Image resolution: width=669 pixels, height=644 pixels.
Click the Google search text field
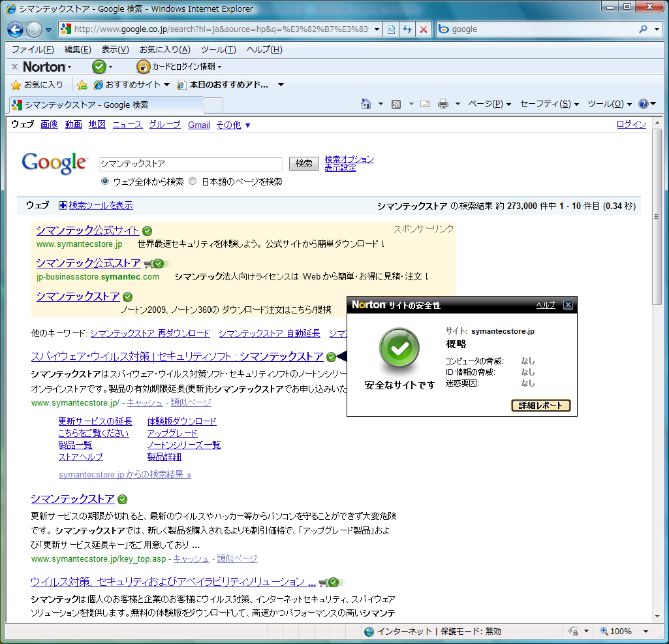(x=191, y=164)
